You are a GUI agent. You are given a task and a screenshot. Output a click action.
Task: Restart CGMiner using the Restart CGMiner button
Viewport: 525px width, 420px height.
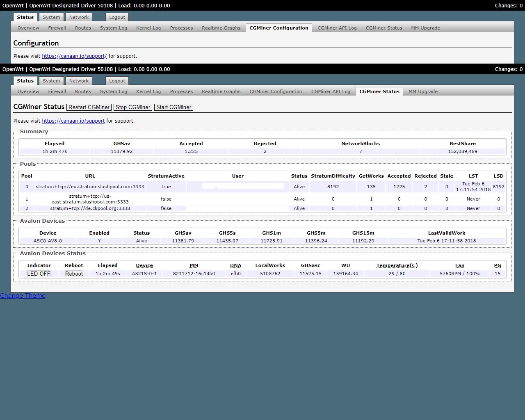89,107
